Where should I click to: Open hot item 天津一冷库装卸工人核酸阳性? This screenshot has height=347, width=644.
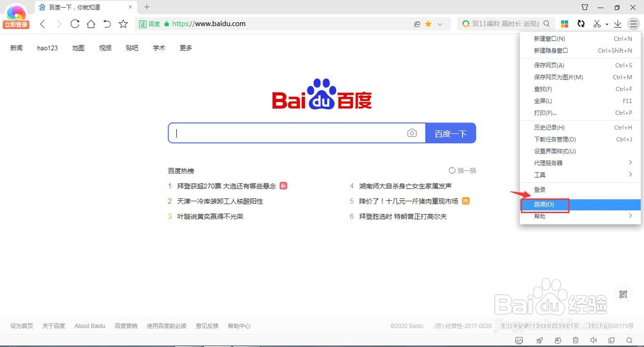[220, 201]
